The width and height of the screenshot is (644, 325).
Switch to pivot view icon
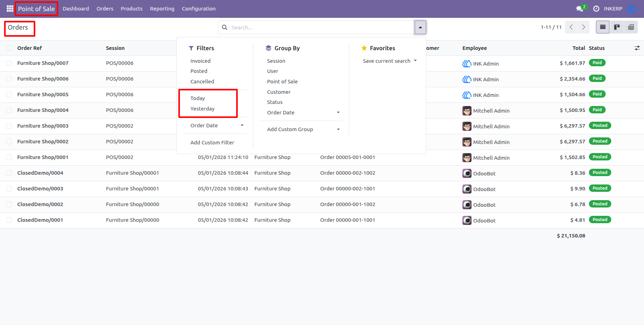tap(631, 27)
